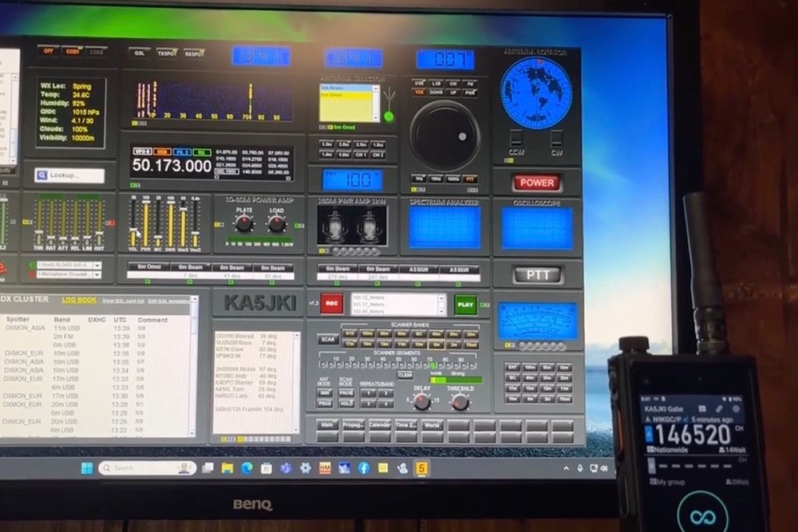Open the Windows Start menu
This screenshot has width=798, height=532.
(89, 467)
